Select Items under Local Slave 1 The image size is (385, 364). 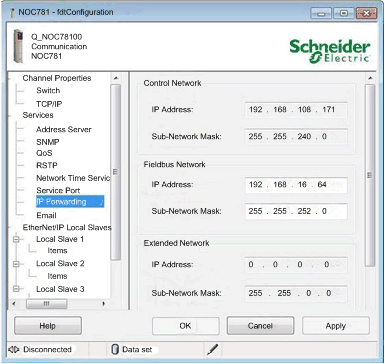click(57, 250)
